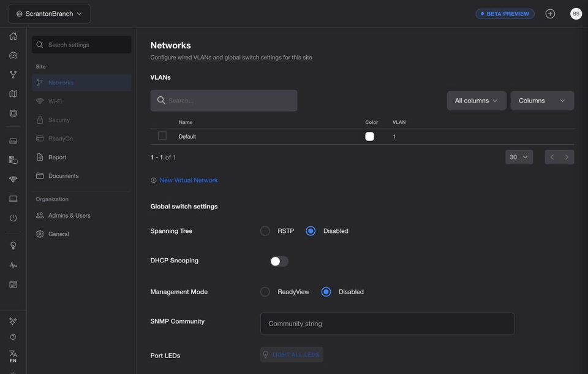Click the SNMP Community string field
588x374 pixels.
click(x=387, y=324)
